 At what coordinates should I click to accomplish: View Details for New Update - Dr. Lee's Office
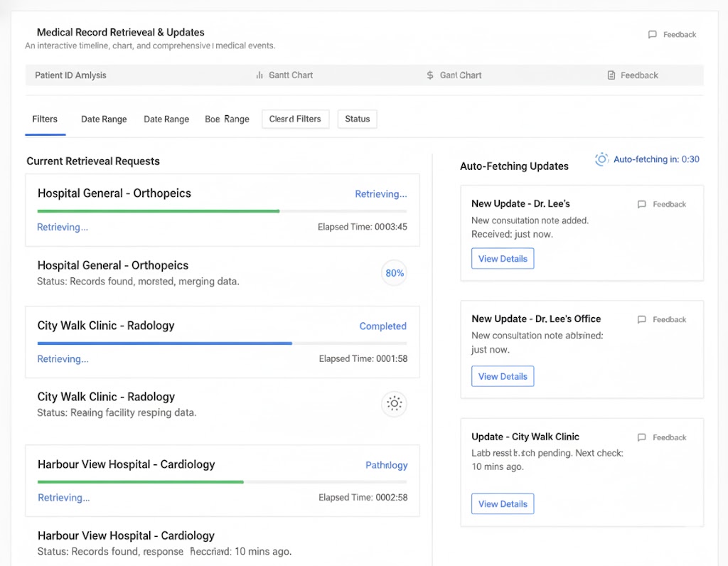[503, 376]
